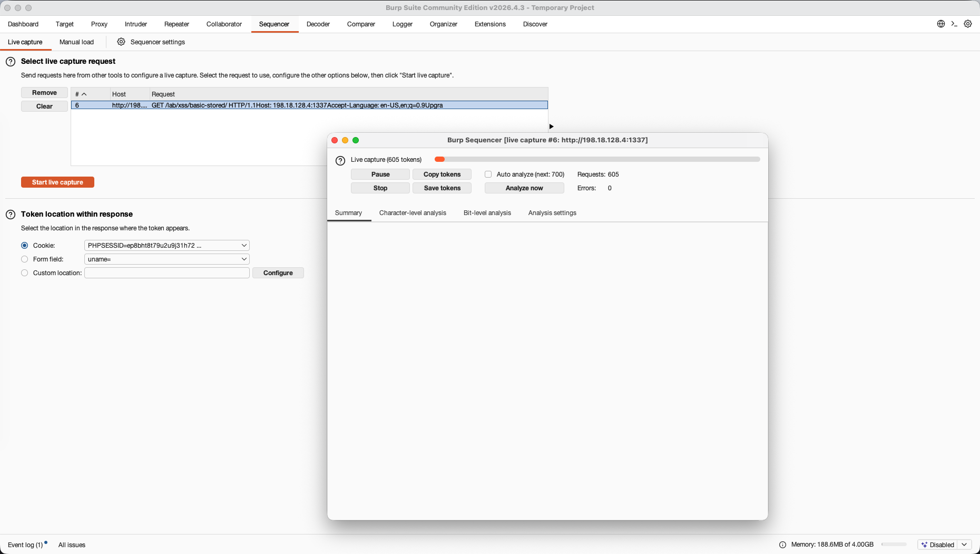
Task: Open All issues in status bar
Action: 72,545
